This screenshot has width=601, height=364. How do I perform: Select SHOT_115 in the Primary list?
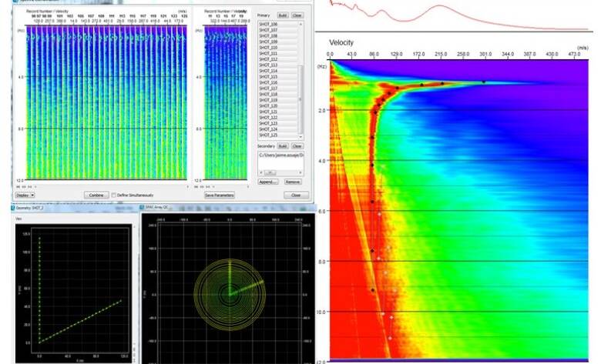[x=268, y=77]
